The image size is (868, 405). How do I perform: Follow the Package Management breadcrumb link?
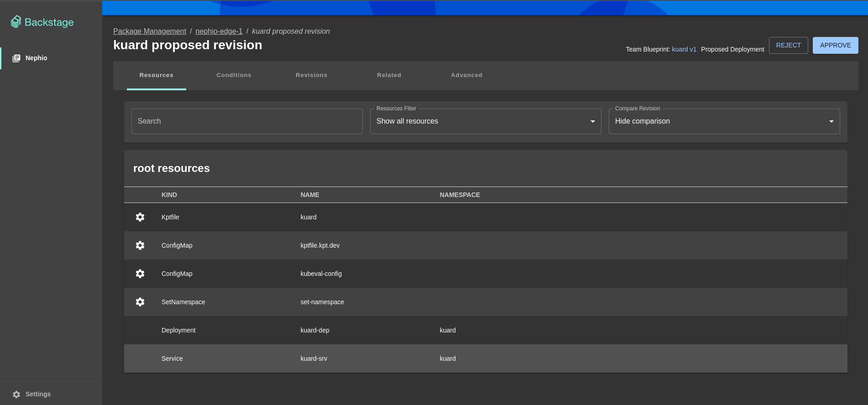click(150, 31)
